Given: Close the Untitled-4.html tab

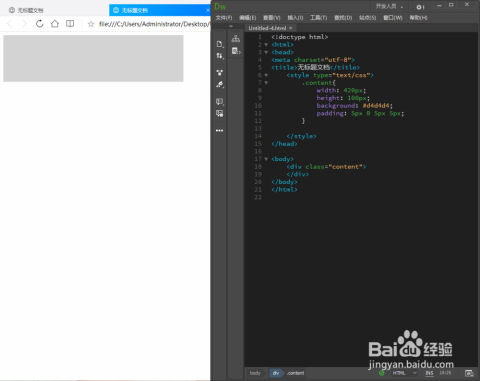Looking at the screenshot, I should tap(291, 28).
